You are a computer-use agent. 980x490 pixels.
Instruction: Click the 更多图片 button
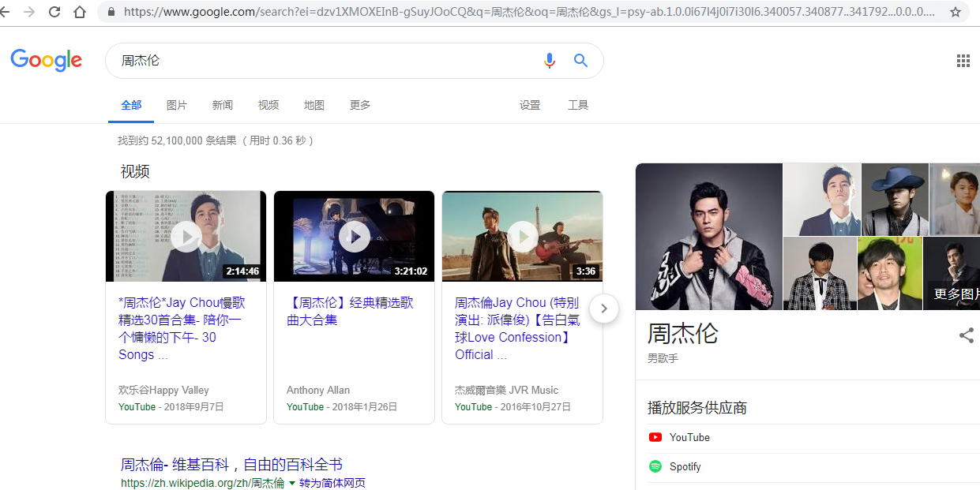(x=956, y=294)
